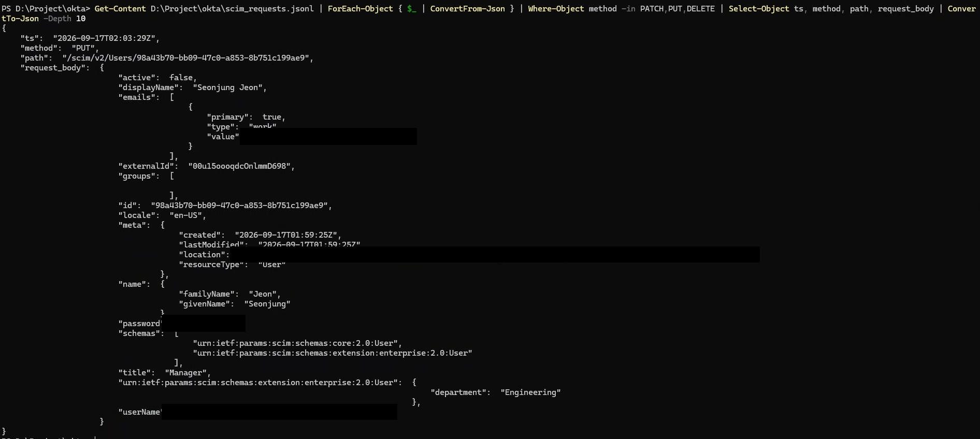Click the "password" key

[140, 324]
